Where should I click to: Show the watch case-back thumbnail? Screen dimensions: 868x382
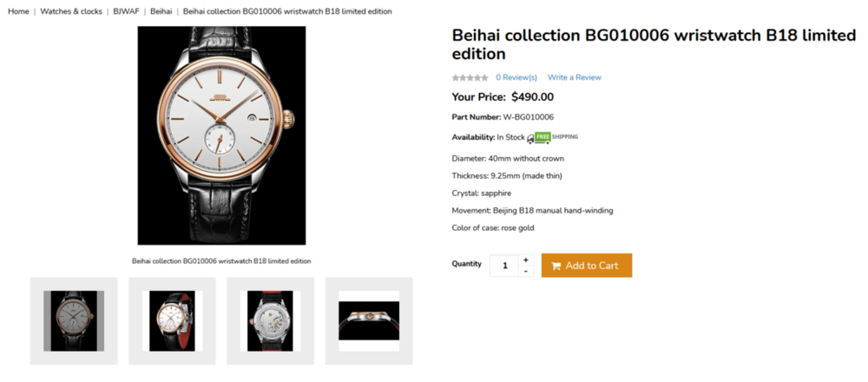click(x=270, y=320)
